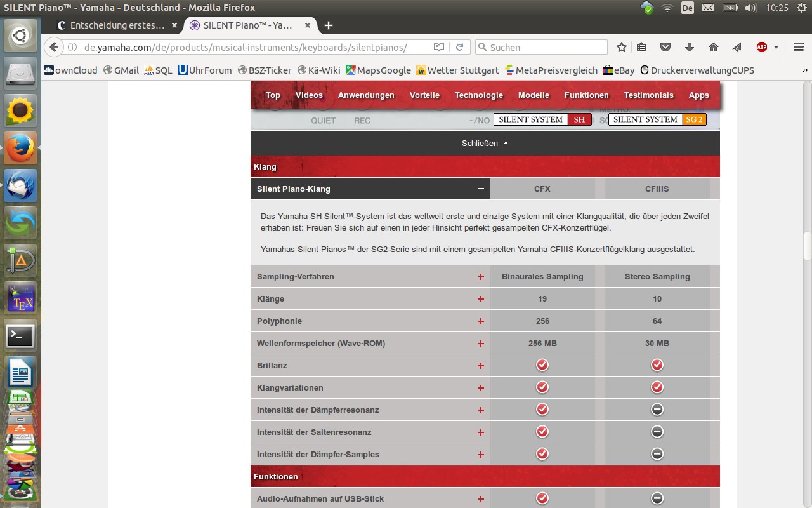This screenshot has width=812, height=508.
Task: Open the eBay bookmark
Action: point(619,70)
